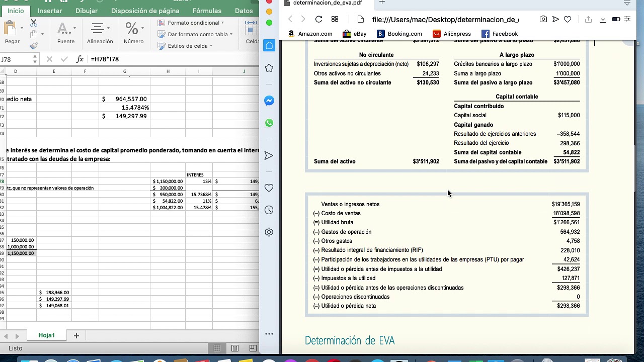Viewport: 644px width, 362px height.
Task: Switch to the Insertar ribbon tab
Action: (50, 11)
